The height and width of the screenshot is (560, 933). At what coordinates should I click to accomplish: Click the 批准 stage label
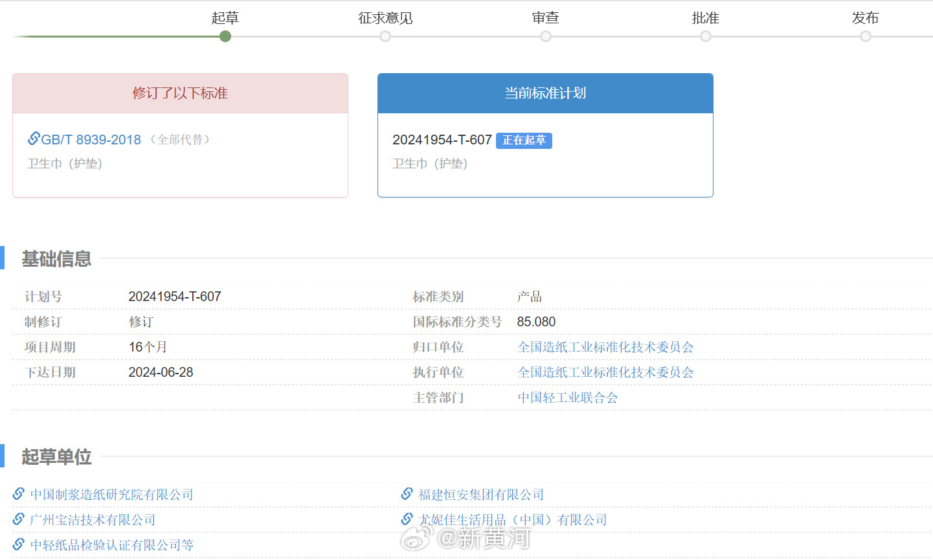pos(706,18)
